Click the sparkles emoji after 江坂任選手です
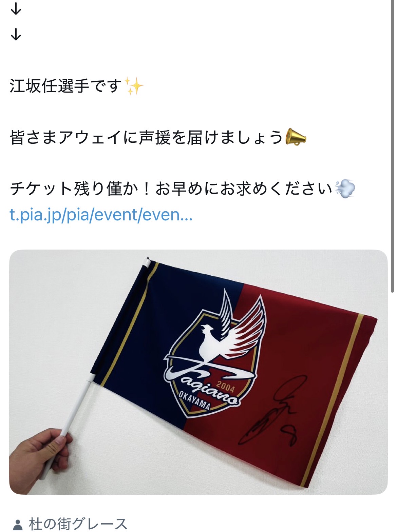Viewport: 397px width, 532px height. pyautogui.click(x=134, y=86)
